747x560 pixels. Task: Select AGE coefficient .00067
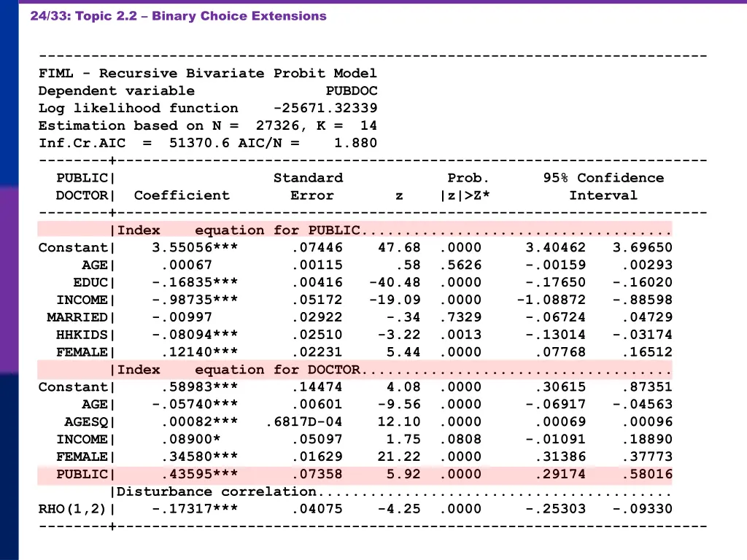[186, 265]
